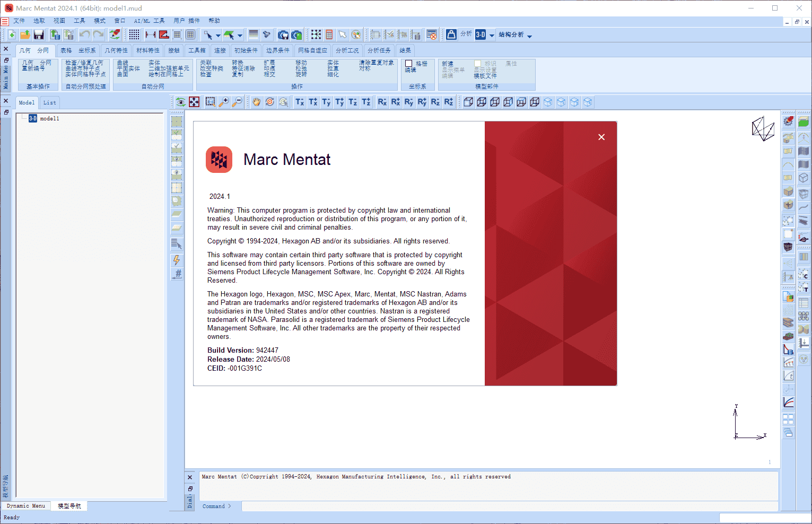Click the Undo arrow in the toolbar

(84, 35)
